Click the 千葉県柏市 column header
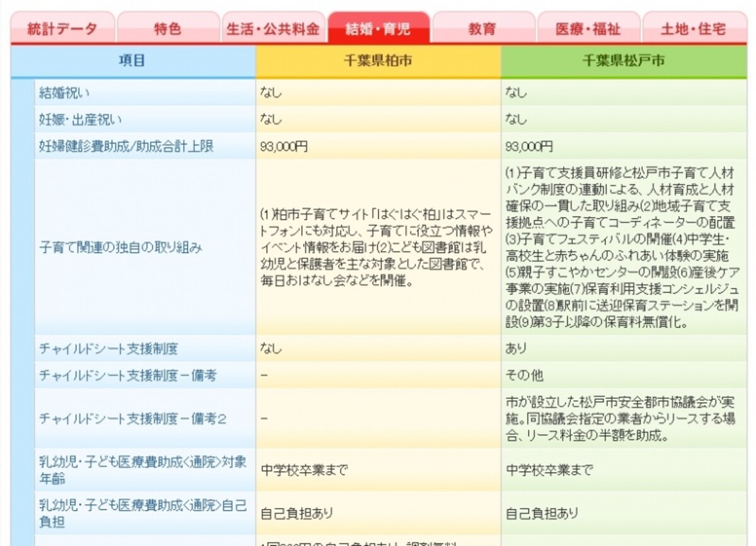 click(x=378, y=61)
